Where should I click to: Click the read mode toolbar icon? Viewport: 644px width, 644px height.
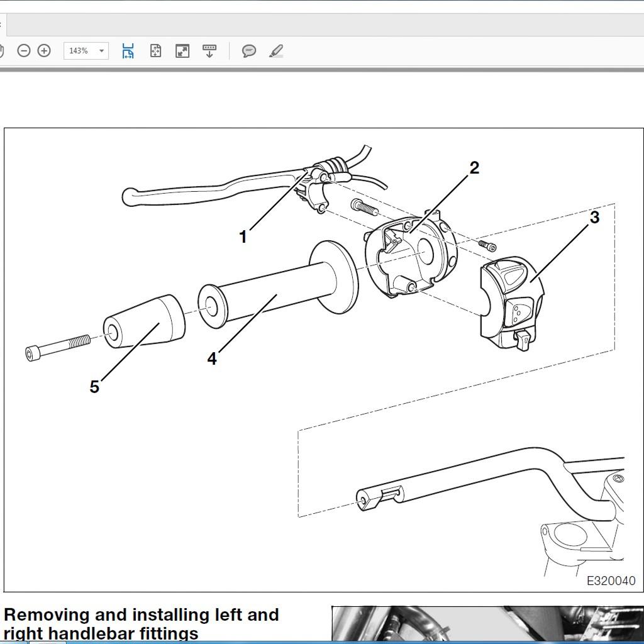(x=209, y=51)
